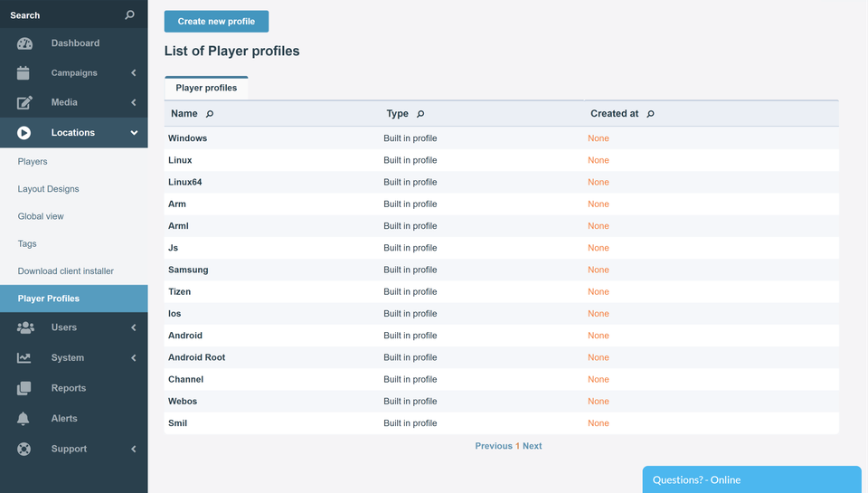868x493 pixels.
Task: Click the Locations play-circle icon
Action: pos(24,133)
